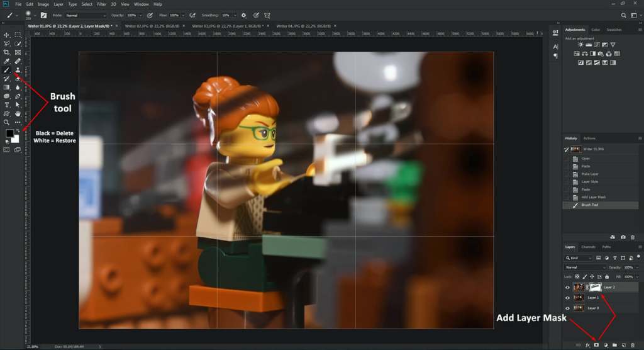
Task: Click the Add layer style fx icon
Action: [x=588, y=345]
